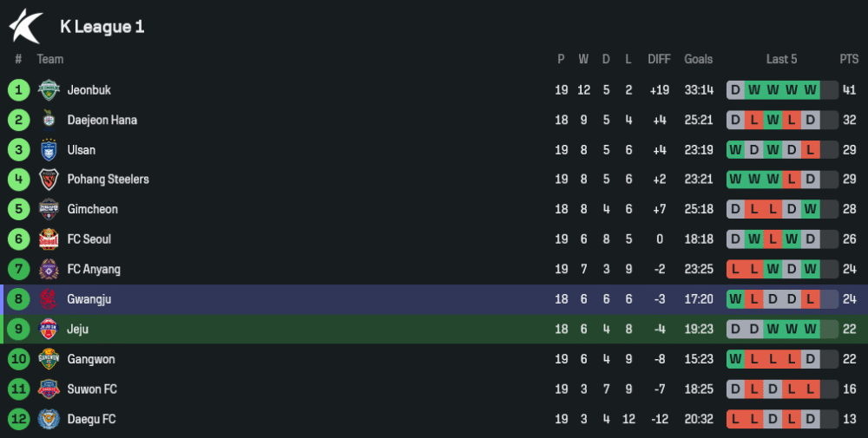Click the K League 1 title

point(102,27)
